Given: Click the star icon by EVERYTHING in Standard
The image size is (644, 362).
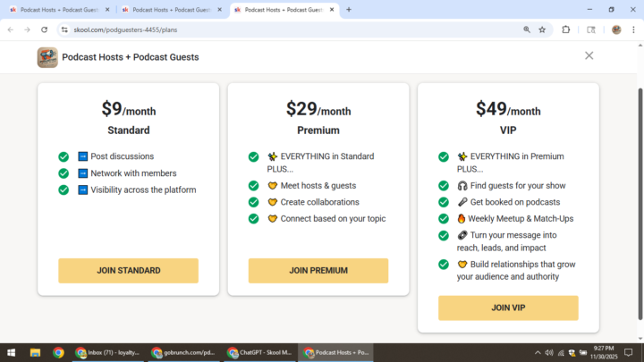Looking at the screenshot, I should (272, 156).
